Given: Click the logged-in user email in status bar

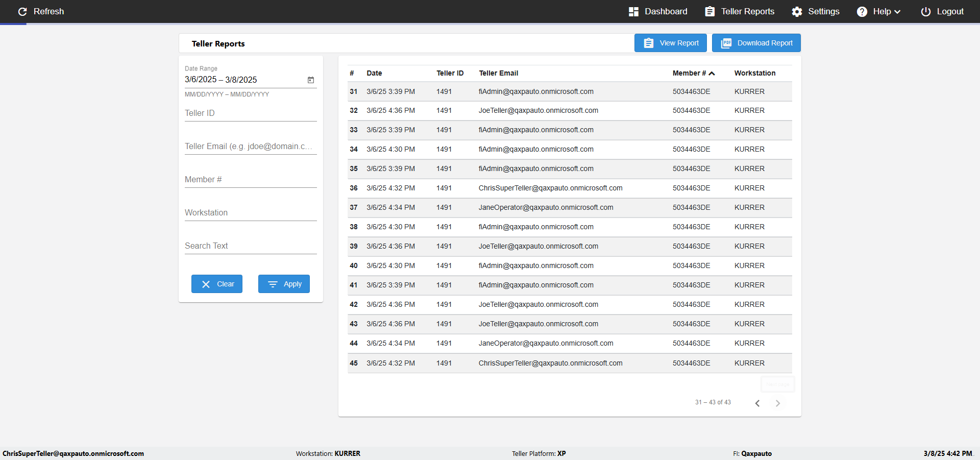Looking at the screenshot, I should click(73, 453).
